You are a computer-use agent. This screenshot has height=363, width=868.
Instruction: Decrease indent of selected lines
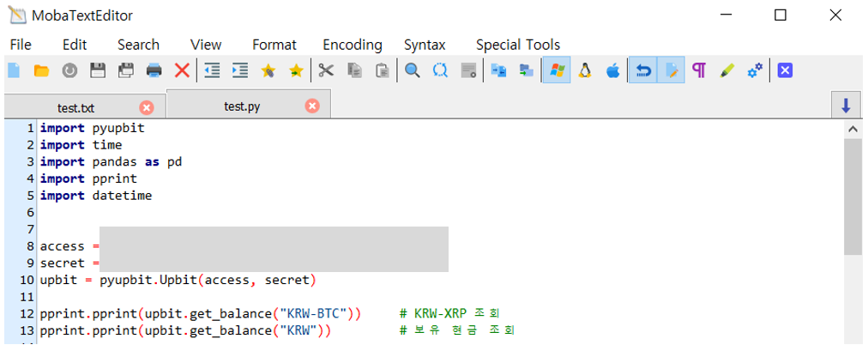tap(212, 70)
